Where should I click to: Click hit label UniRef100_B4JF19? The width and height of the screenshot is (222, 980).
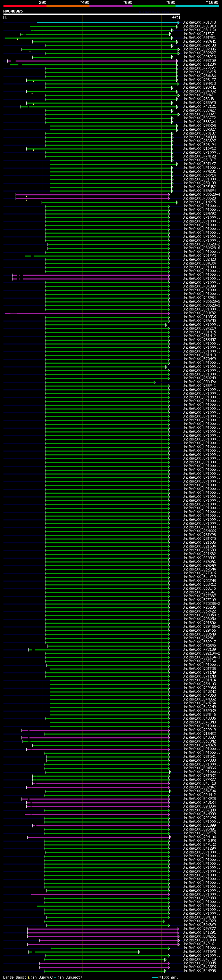(199, 959)
